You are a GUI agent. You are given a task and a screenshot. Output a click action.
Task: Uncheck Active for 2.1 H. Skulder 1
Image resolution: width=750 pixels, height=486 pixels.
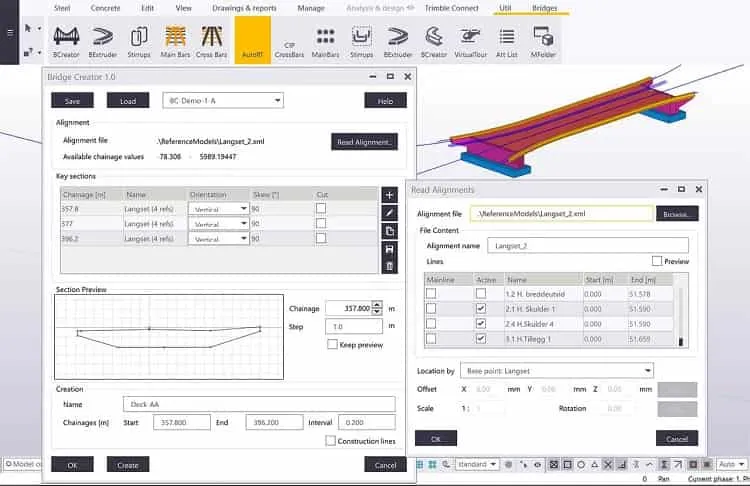[481, 309]
